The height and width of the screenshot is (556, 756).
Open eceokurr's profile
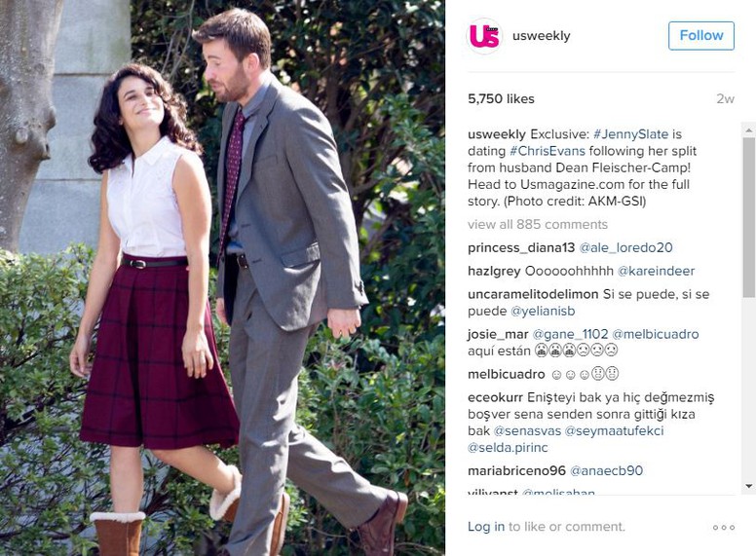click(x=495, y=397)
